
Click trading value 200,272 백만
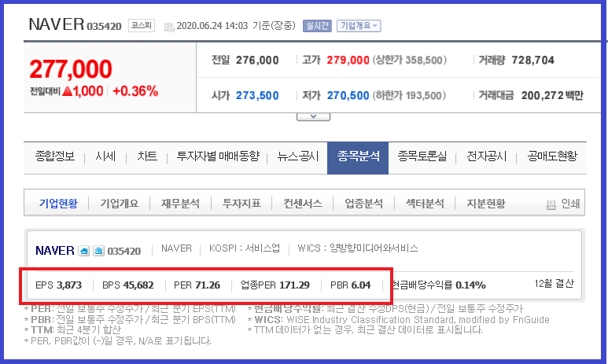click(552, 95)
